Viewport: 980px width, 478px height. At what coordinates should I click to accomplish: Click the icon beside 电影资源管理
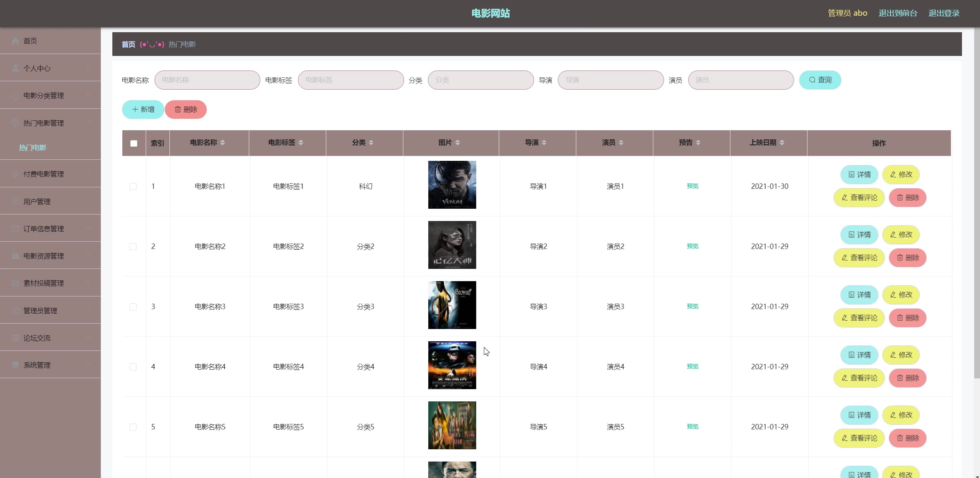[15, 256]
